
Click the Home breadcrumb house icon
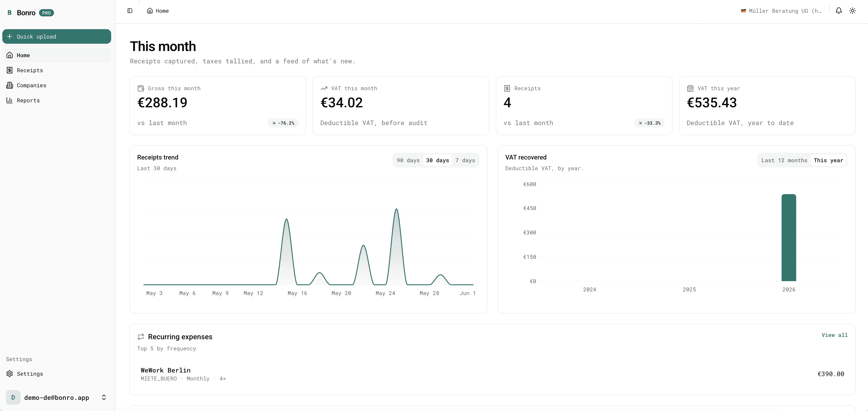pos(150,11)
